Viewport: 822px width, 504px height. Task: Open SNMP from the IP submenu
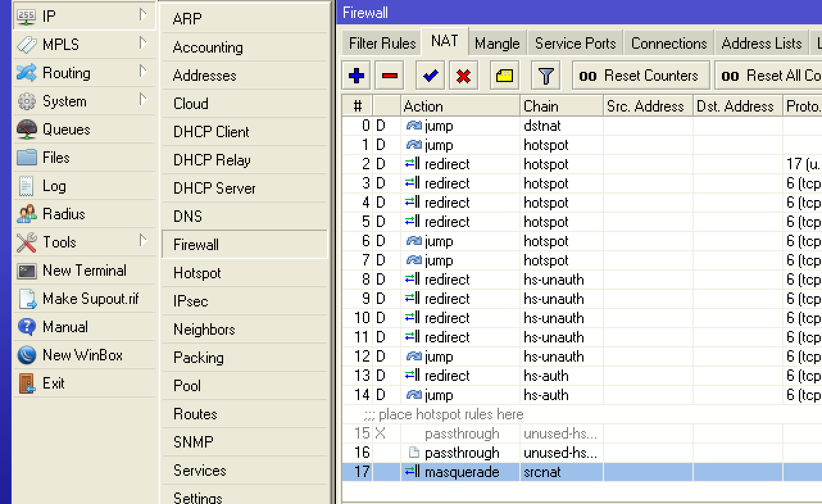pyautogui.click(x=244, y=442)
